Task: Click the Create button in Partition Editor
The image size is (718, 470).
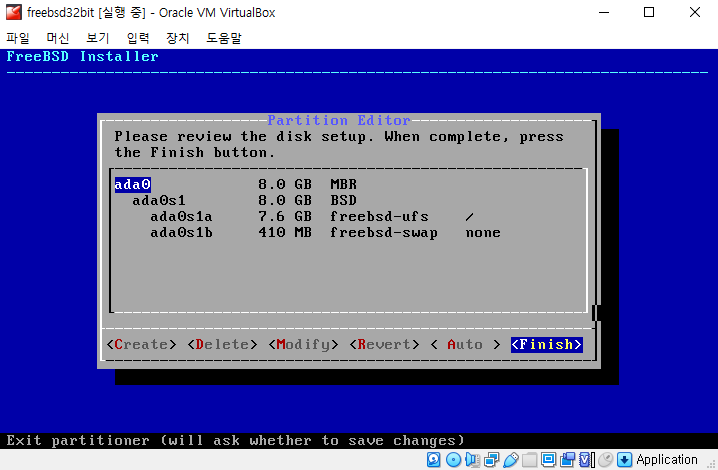Action: (x=141, y=344)
